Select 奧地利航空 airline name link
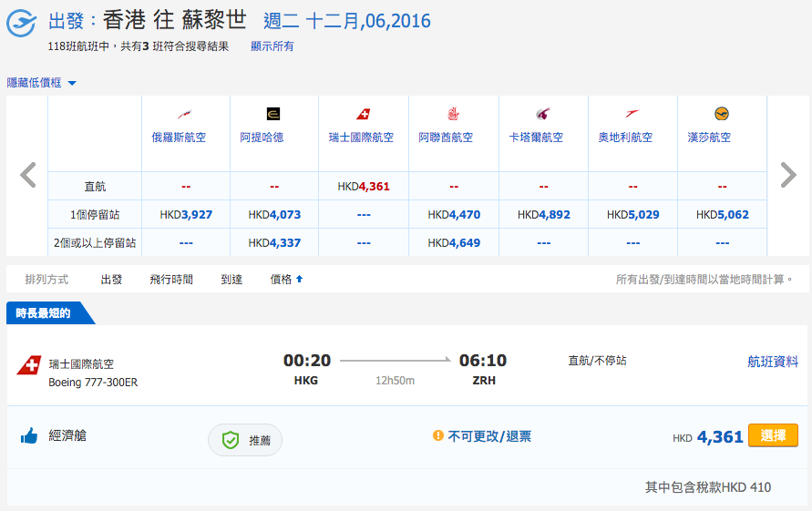 click(x=625, y=138)
